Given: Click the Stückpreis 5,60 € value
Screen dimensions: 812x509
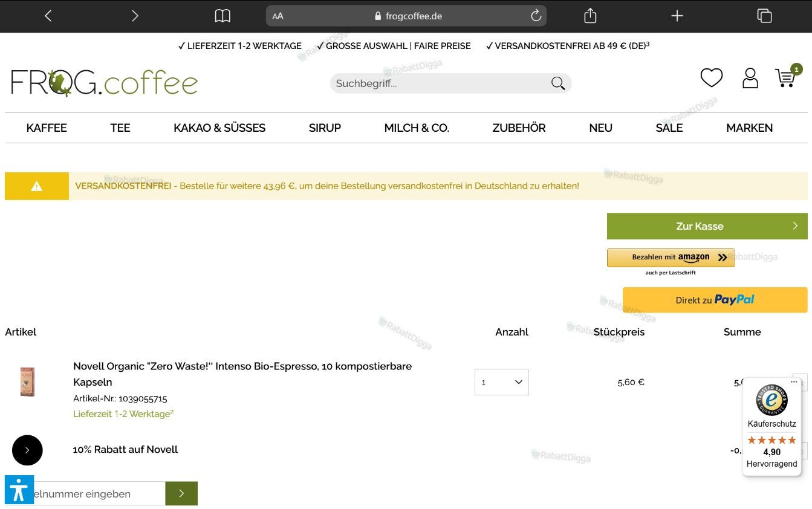Looking at the screenshot, I should pos(631,382).
